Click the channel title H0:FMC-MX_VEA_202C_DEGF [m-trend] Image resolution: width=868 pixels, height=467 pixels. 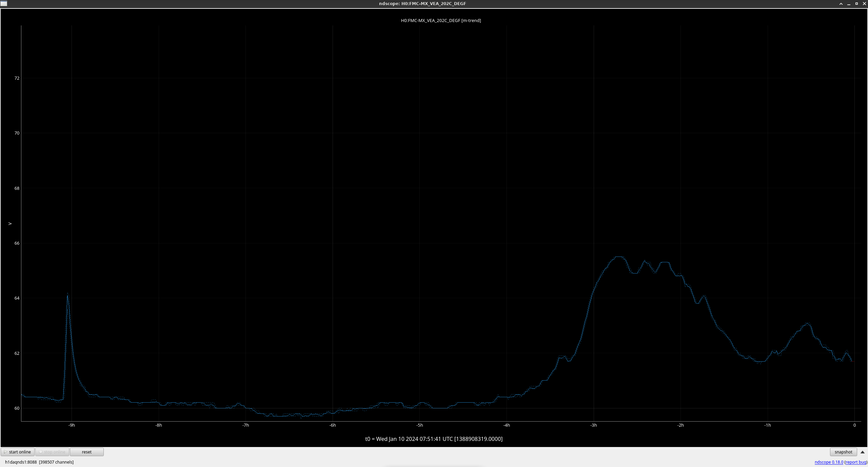coord(441,20)
